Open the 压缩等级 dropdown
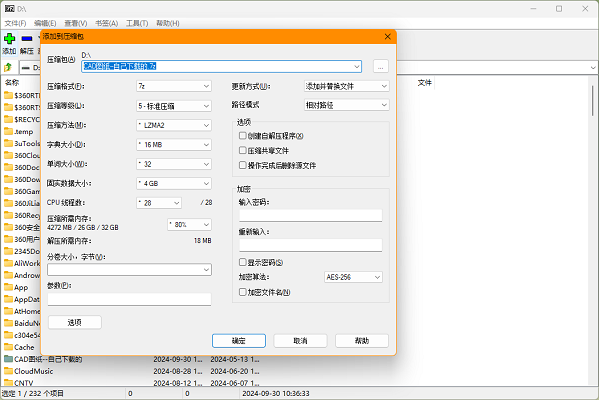600x400 pixels. coord(174,106)
